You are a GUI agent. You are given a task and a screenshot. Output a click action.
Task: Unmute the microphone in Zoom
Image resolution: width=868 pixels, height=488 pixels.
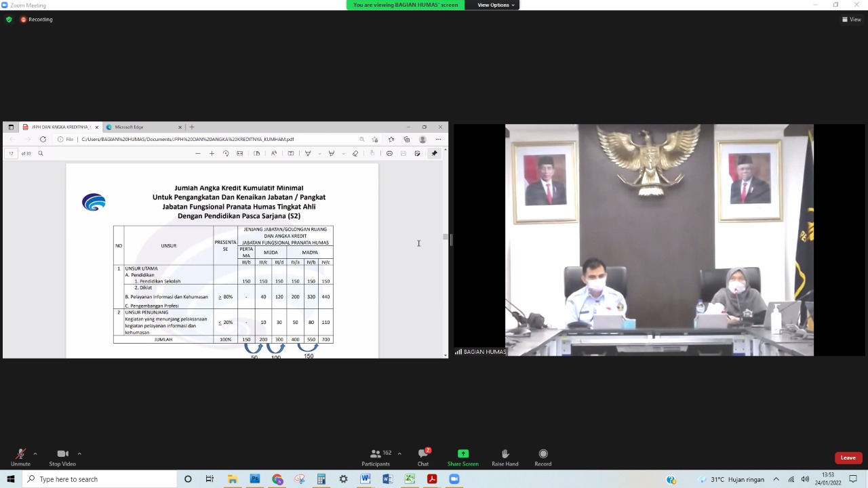pyautogui.click(x=20, y=454)
